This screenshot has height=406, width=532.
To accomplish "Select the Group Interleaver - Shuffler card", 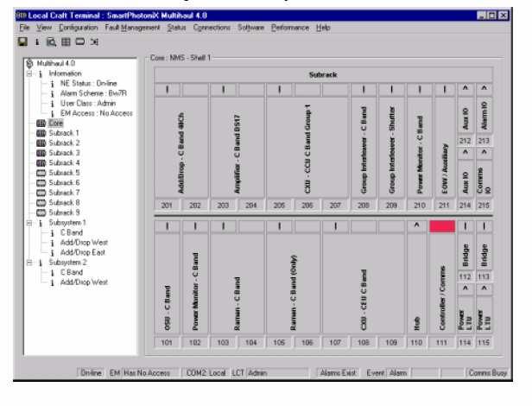I will [391, 148].
